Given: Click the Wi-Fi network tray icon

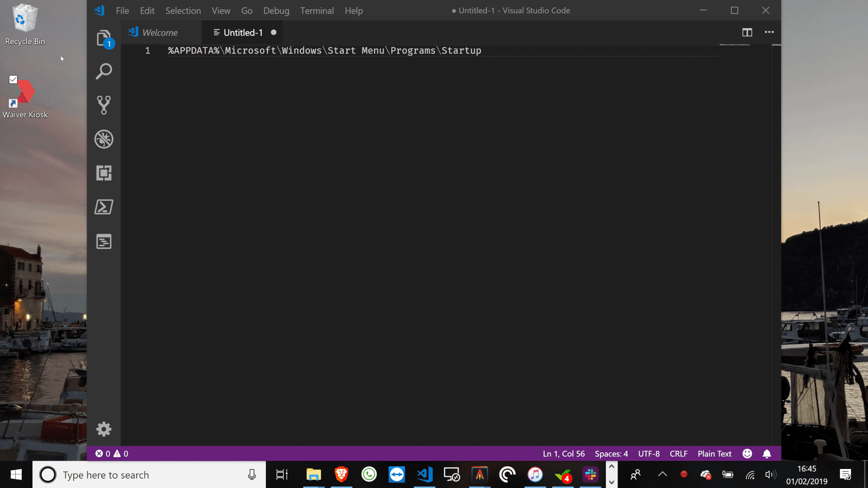Looking at the screenshot, I should (x=750, y=475).
